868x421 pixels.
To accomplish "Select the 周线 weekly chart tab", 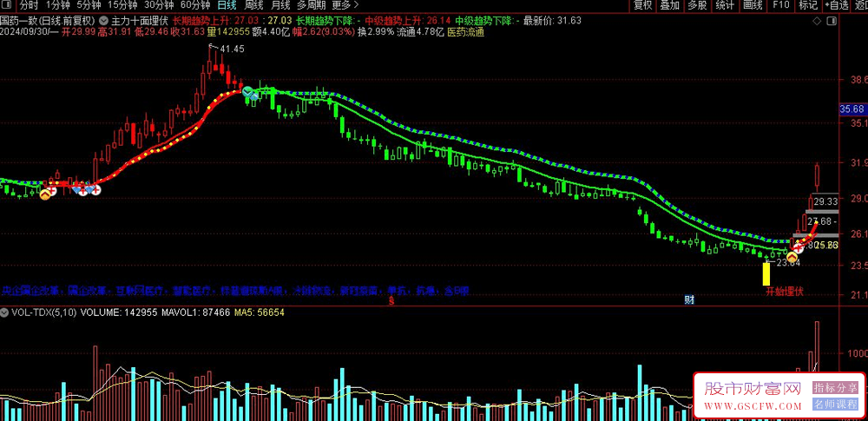I will coord(253,5).
